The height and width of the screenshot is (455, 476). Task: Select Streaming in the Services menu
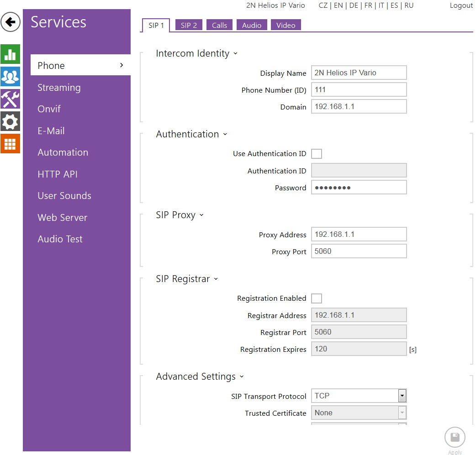click(x=59, y=88)
